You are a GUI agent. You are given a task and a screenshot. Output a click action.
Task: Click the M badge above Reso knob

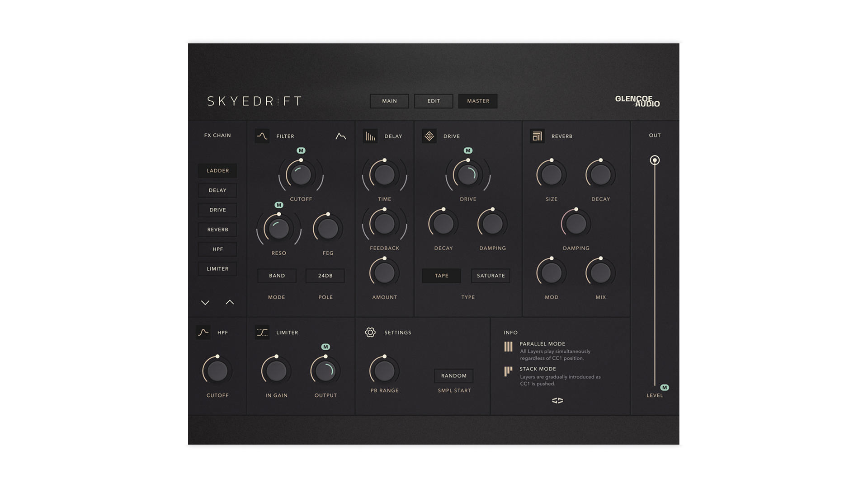tap(279, 205)
